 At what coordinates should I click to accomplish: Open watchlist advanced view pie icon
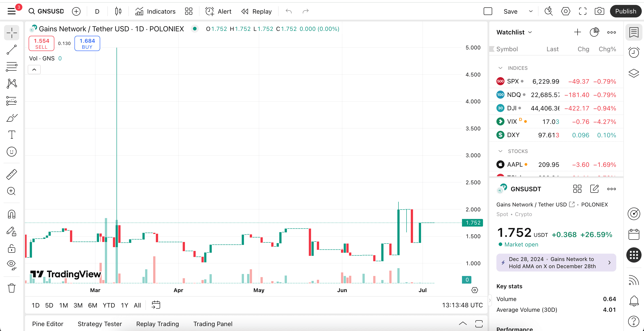point(594,32)
